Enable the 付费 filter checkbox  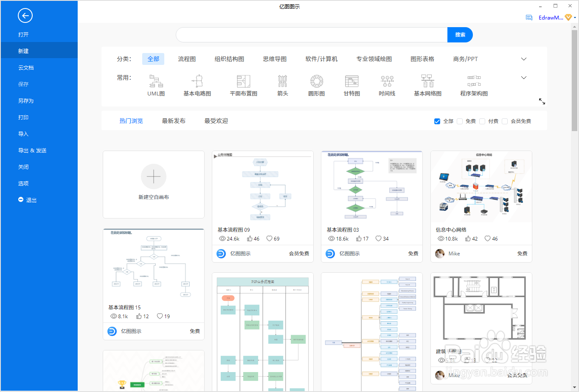click(482, 121)
